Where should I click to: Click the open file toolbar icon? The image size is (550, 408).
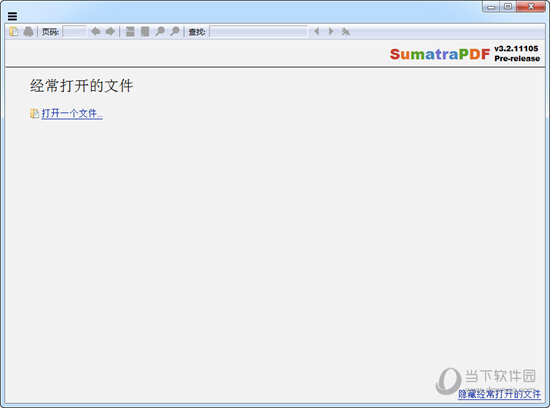click(14, 32)
